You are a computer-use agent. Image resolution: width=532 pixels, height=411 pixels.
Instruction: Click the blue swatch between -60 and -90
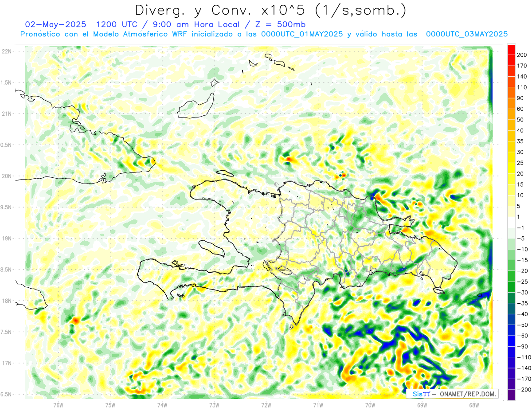(511, 341)
